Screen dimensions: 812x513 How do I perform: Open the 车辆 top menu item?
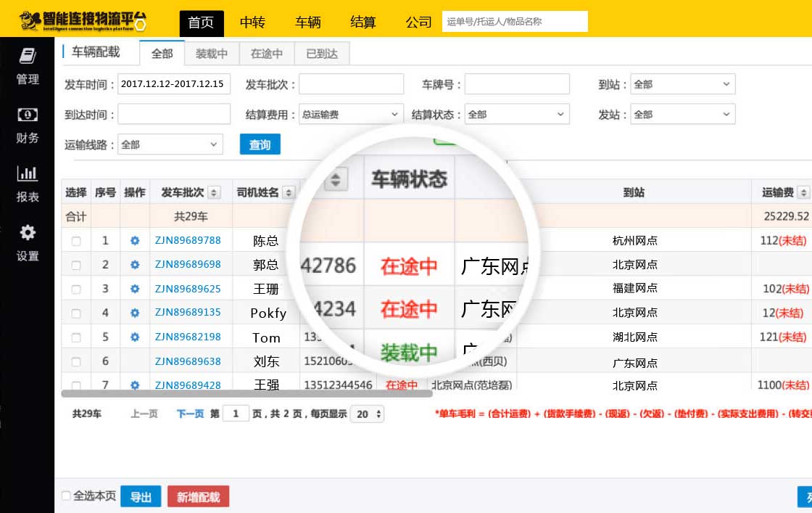pyautogui.click(x=307, y=22)
